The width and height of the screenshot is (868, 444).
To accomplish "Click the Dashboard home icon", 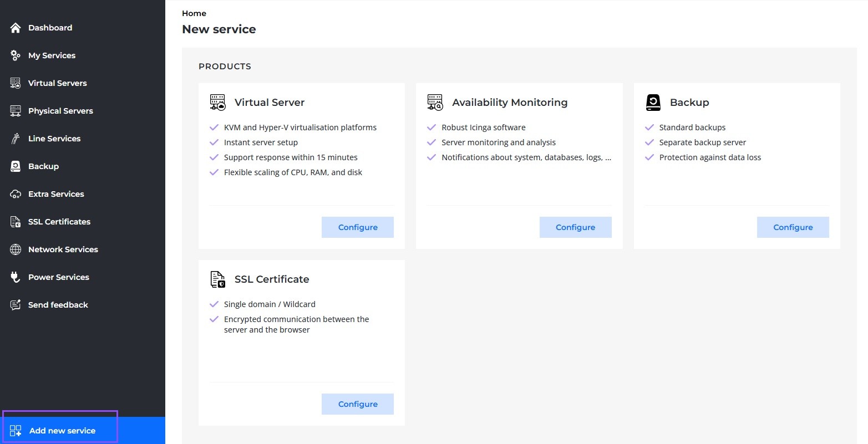I will [x=16, y=28].
